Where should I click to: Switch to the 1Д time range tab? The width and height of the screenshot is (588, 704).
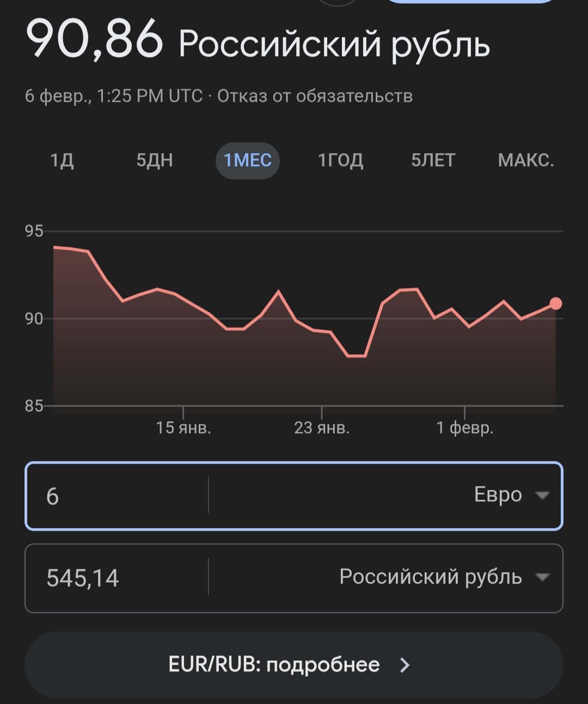point(62,161)
